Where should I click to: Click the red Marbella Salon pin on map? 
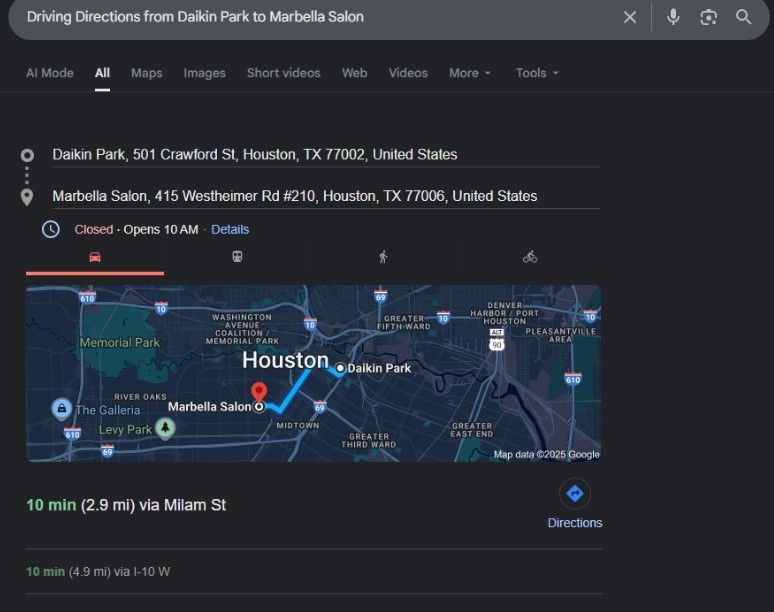pos(259,393)
